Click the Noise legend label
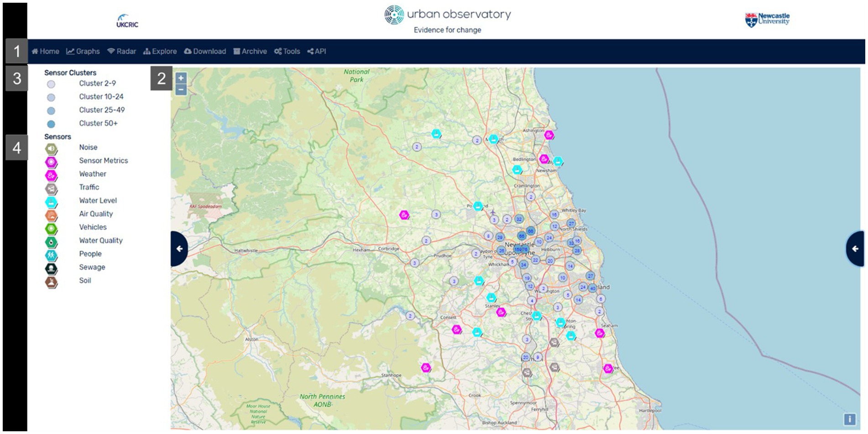 [x=88, y=147]
